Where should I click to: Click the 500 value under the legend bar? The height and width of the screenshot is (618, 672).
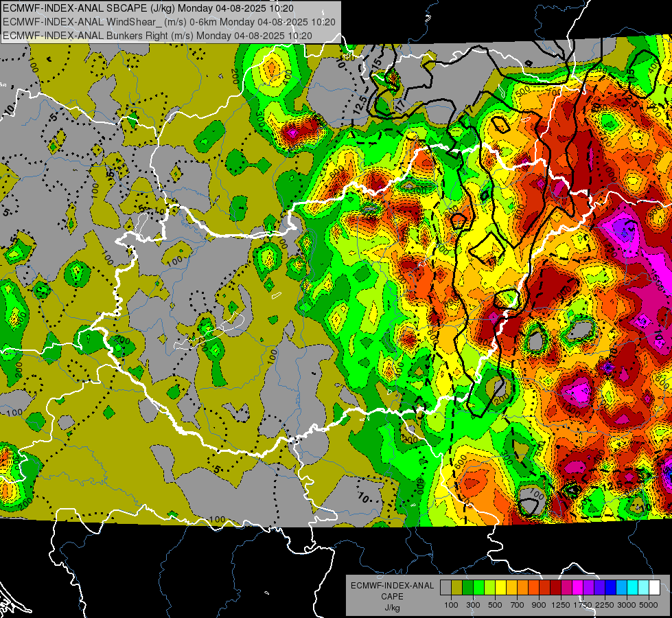point(495,605)
